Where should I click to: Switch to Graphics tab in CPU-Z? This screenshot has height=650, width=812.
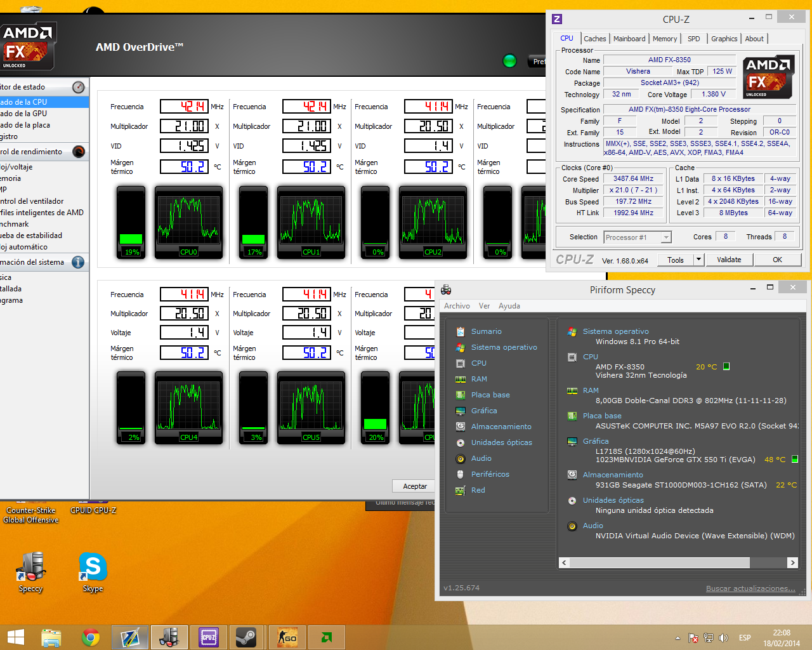(x=724, y=39)
